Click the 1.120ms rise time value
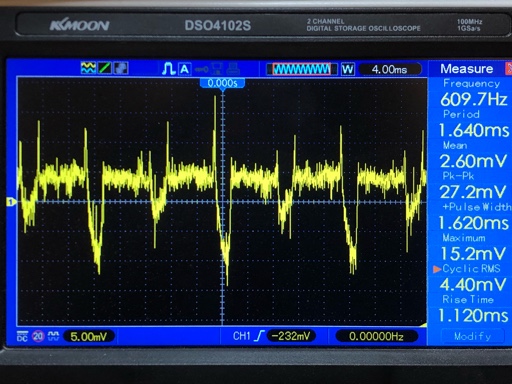 tap(474, 315)
